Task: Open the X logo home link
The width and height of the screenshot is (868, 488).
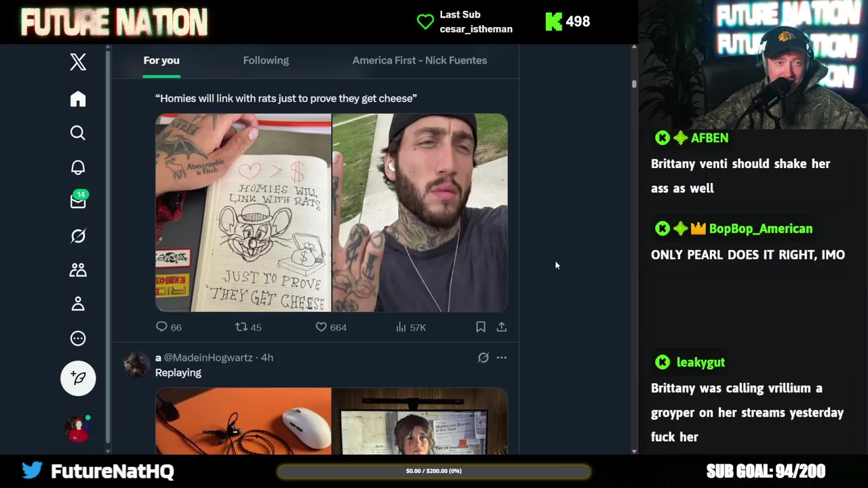Action: 78,62
